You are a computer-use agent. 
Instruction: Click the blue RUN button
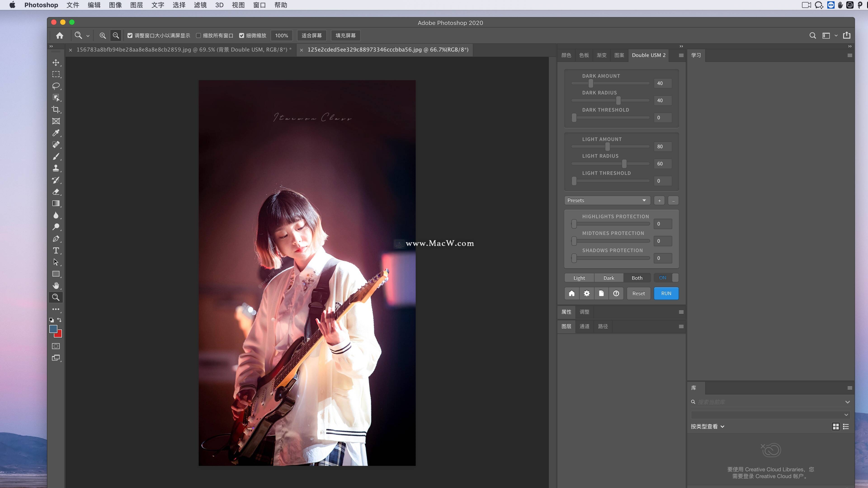pos(666,293)
